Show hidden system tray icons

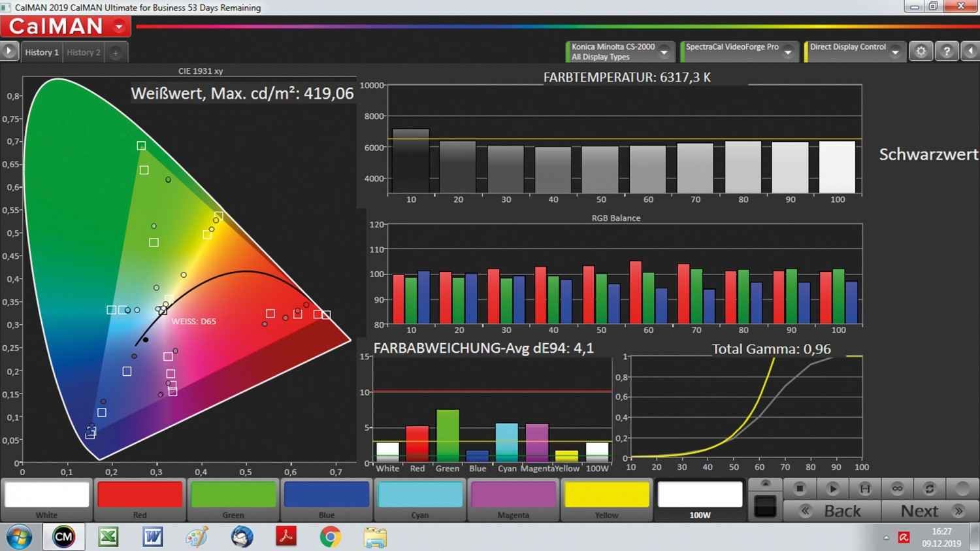click(x=887, y=537)
